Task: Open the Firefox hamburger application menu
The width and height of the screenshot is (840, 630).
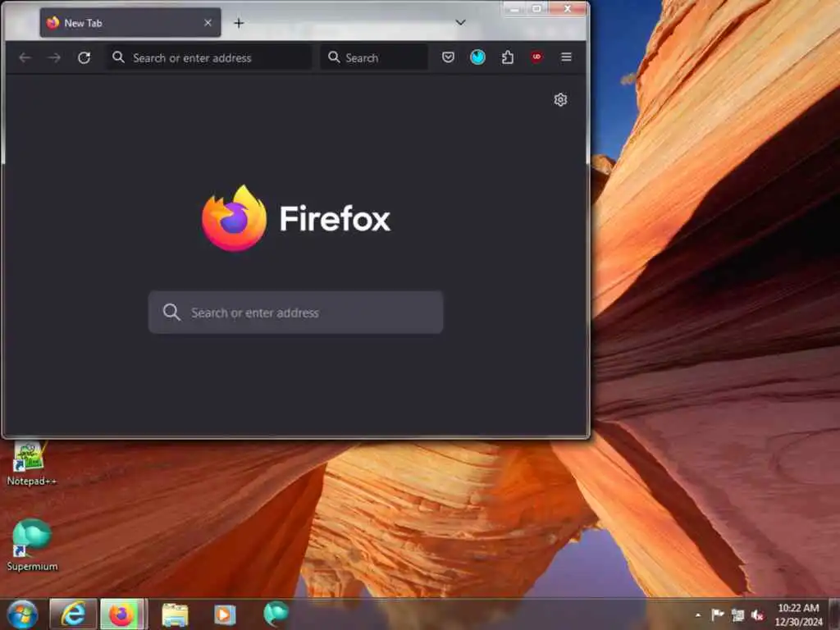Action: pos(566,57)
